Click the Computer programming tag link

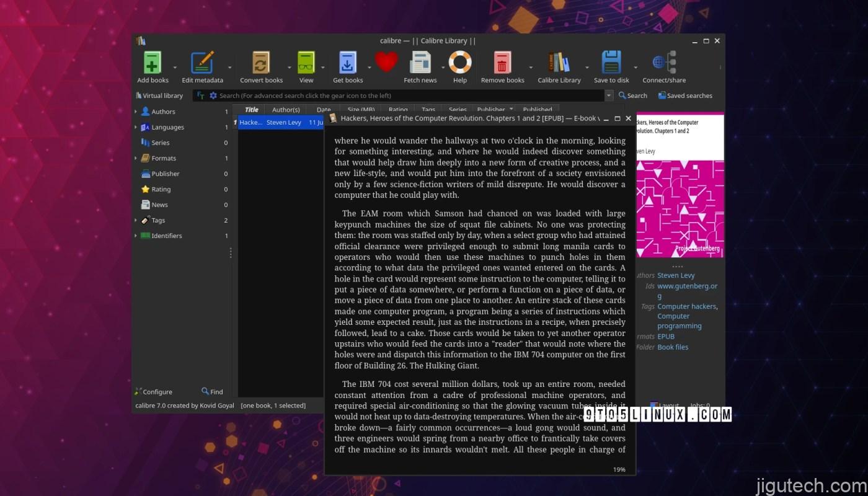point(680,321)
